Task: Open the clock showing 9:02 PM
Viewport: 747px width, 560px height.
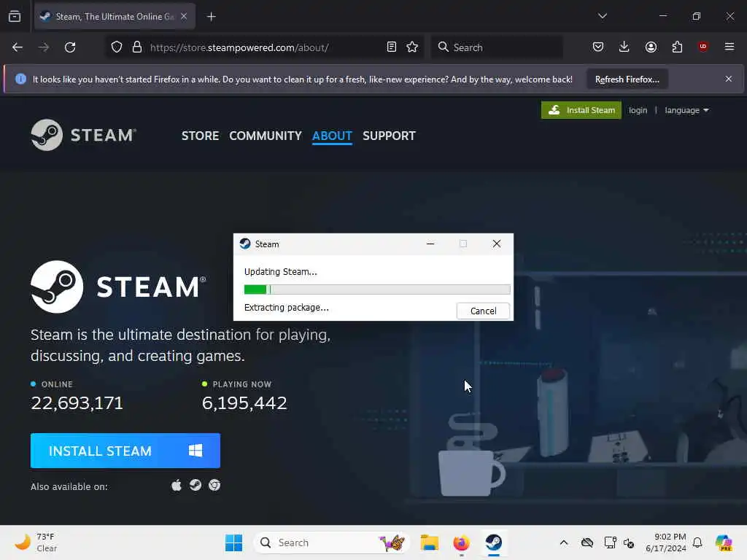Action: pyautogui.click(x=665, y=542)
